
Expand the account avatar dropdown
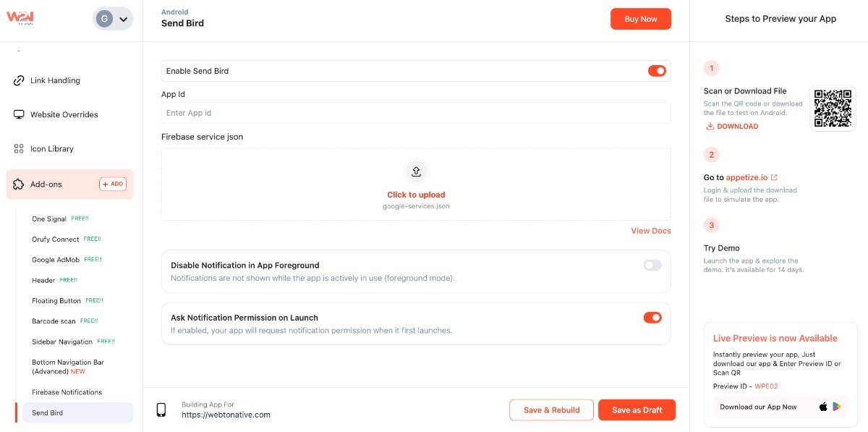pyautogui.click(x=113, y=19)
